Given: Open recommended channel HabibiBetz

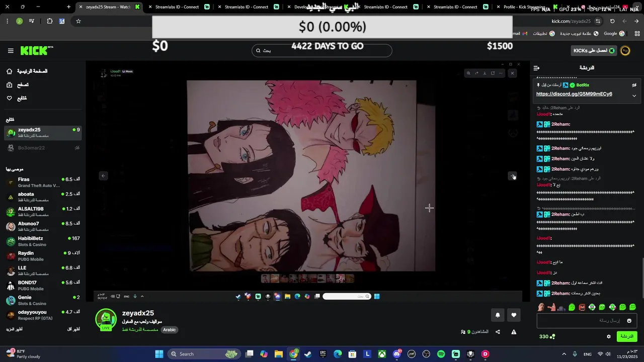Looking at the screenshot, I should [43, 241].
